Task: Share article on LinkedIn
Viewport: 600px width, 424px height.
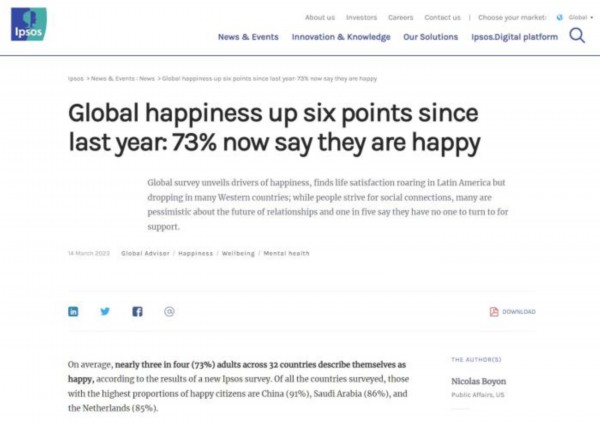Action: click(x=73, y=311)
